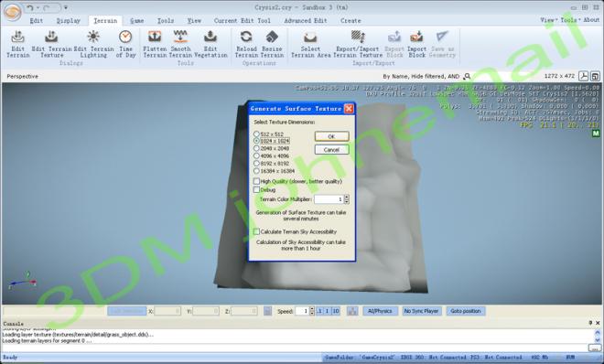Open Edit Terrain Texture dialog
The image size is (604, 364).
(51, 44)
